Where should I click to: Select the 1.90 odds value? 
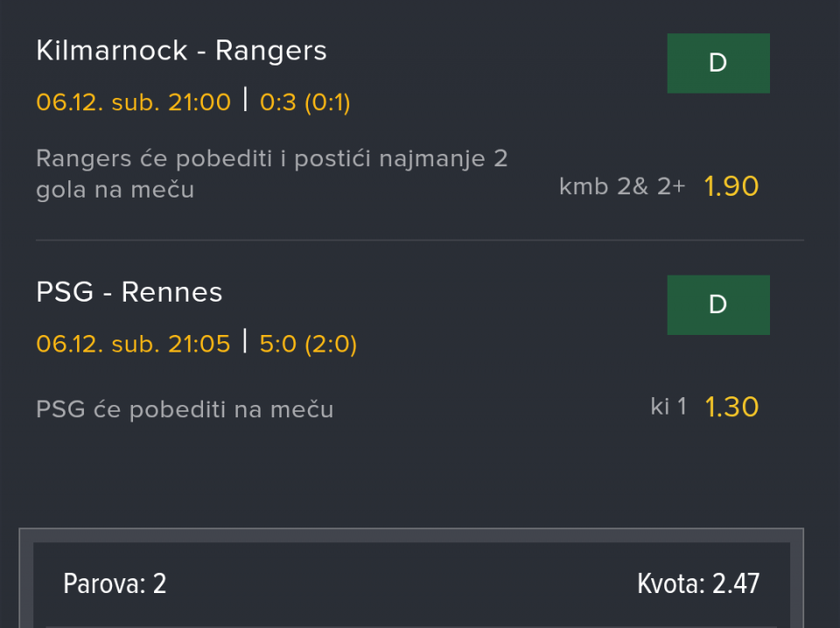pyautogui.click(x=731, y=186)
